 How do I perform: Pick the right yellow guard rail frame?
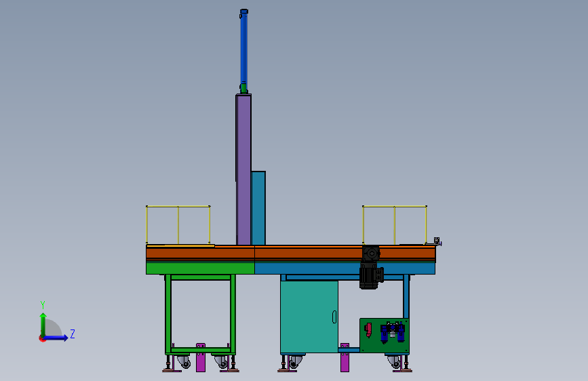pyautogui.click(x=395, y=224)
